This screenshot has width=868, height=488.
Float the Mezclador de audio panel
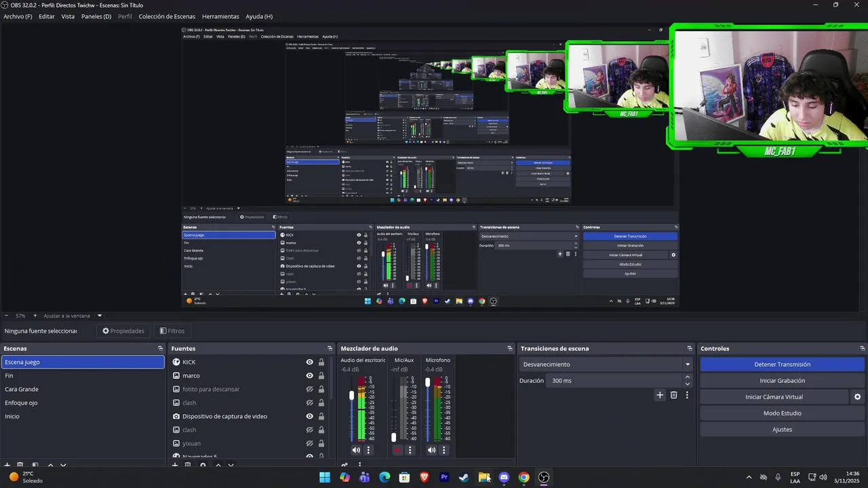pyautogui.click(x=510, y=348)
